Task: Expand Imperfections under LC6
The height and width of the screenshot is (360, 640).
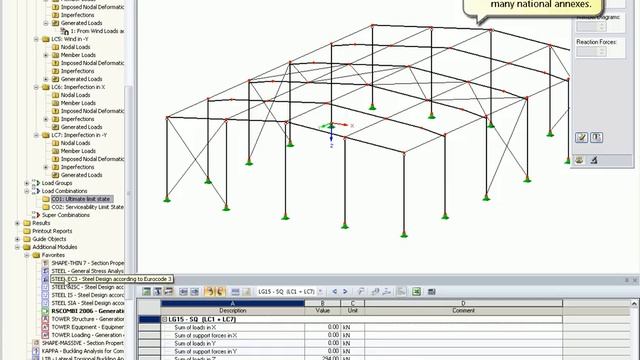Action: pos(46,119)
